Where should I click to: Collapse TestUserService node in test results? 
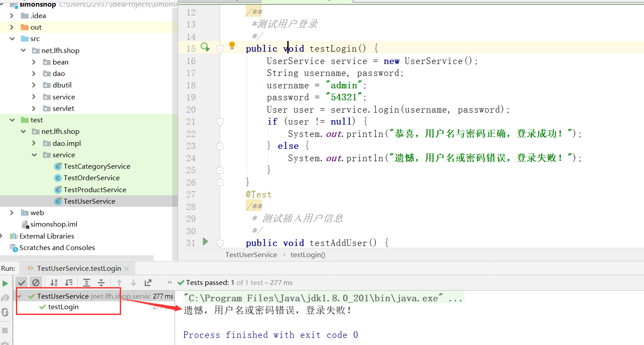[x=19, y=296]
